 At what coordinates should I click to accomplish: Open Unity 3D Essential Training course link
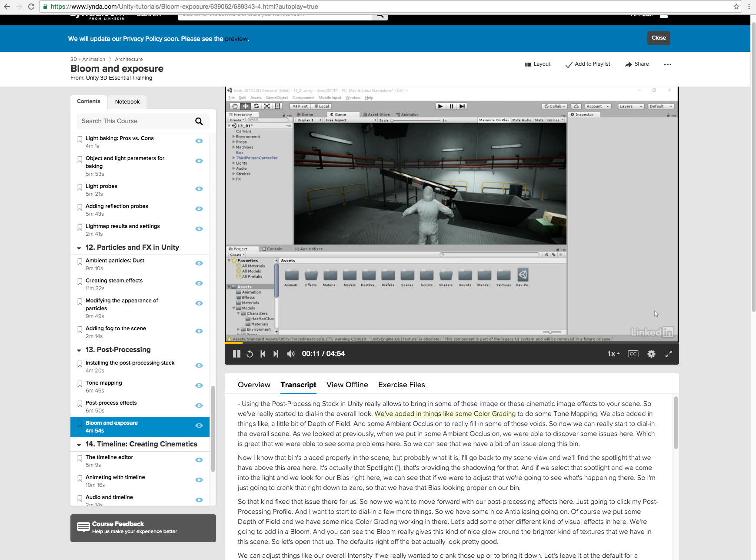119,78
